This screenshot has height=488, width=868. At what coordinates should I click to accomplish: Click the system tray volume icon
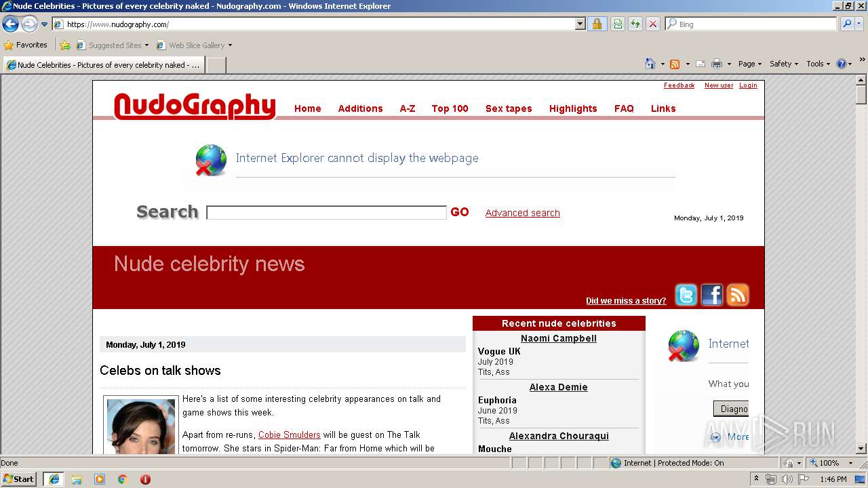click(787, 479)
